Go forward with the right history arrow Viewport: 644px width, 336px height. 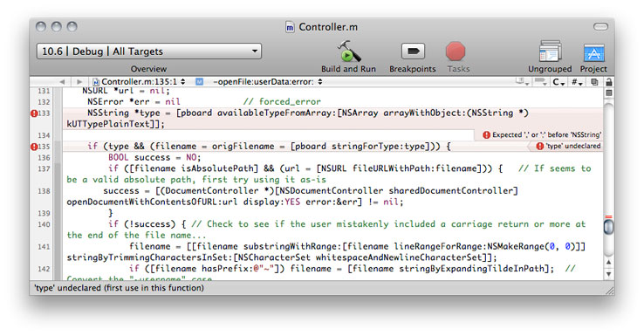[79, 82]
